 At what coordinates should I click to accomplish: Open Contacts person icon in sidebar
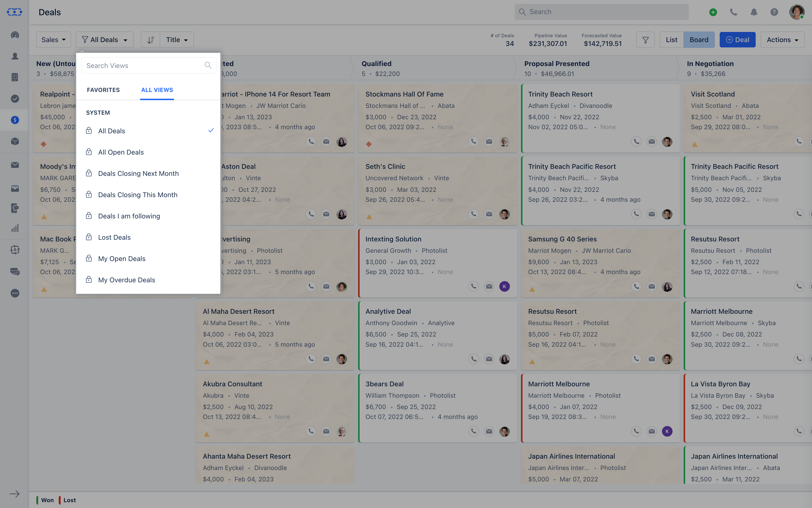pos(15,56)
